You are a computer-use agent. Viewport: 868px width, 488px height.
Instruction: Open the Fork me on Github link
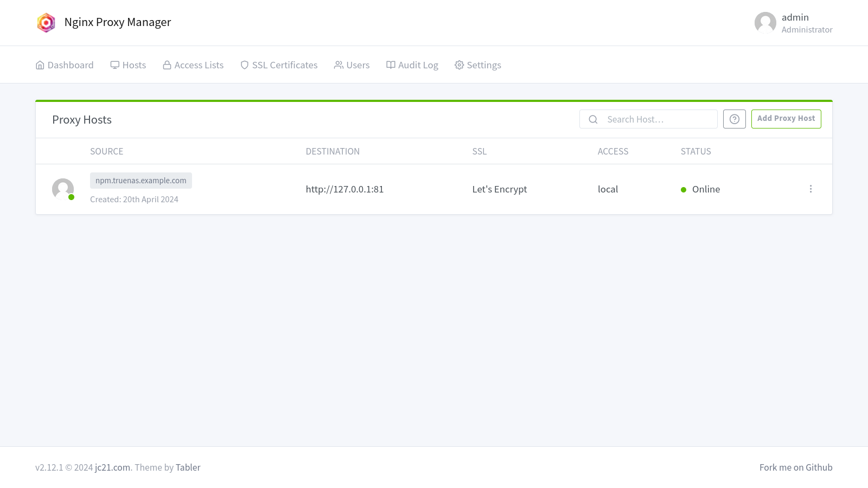point(796,467)
